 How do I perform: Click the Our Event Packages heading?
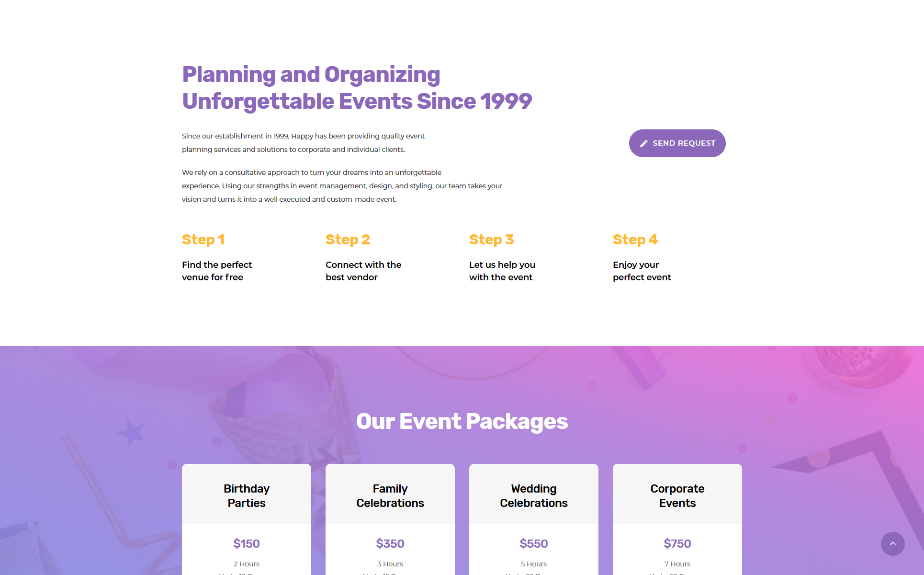[x=462, y=422]
